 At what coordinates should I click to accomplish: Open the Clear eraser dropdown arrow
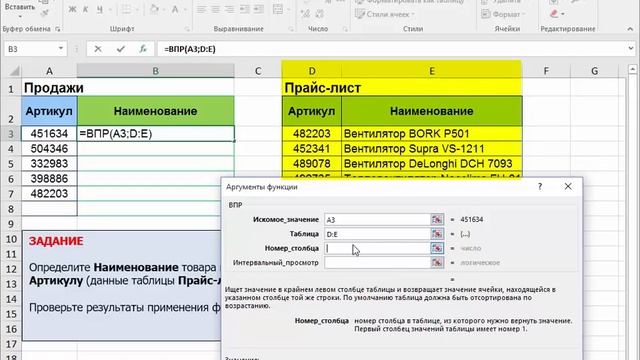(563, 14)
